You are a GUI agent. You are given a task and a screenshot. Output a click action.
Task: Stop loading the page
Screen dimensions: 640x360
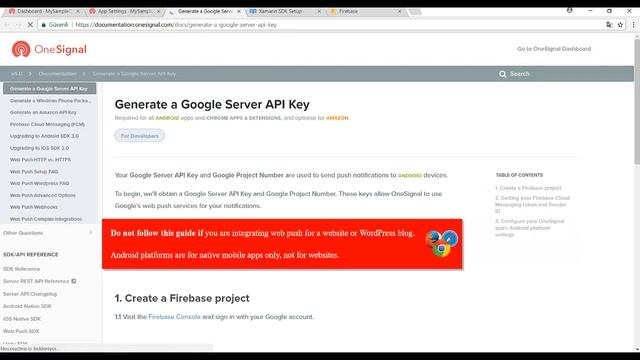[x=30, y=25]
